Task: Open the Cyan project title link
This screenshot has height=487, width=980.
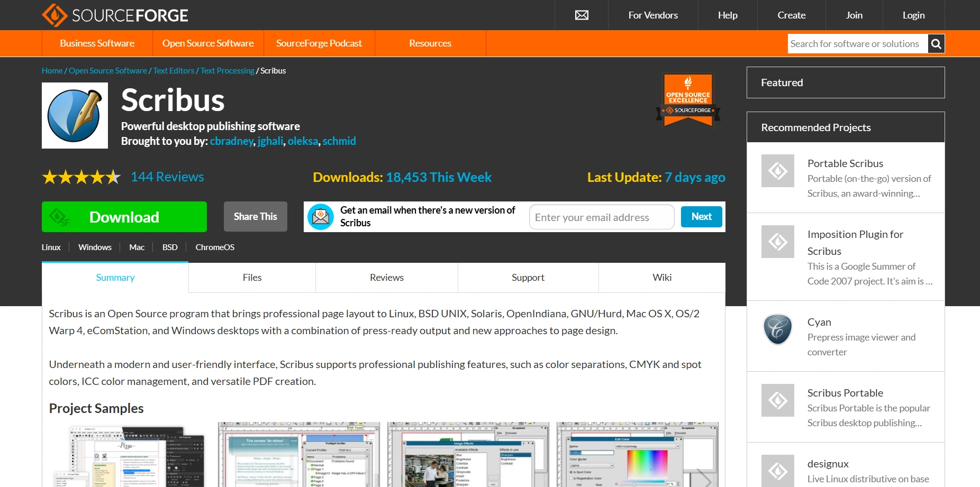Action: pyautogui.click(x=819, y=322)
